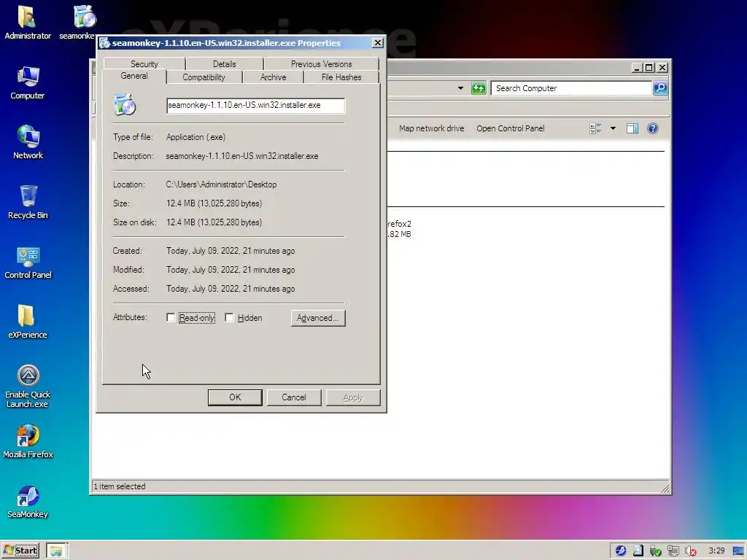Open the Computer desktop icon
The image size is (747, 560).
[28, 83]
